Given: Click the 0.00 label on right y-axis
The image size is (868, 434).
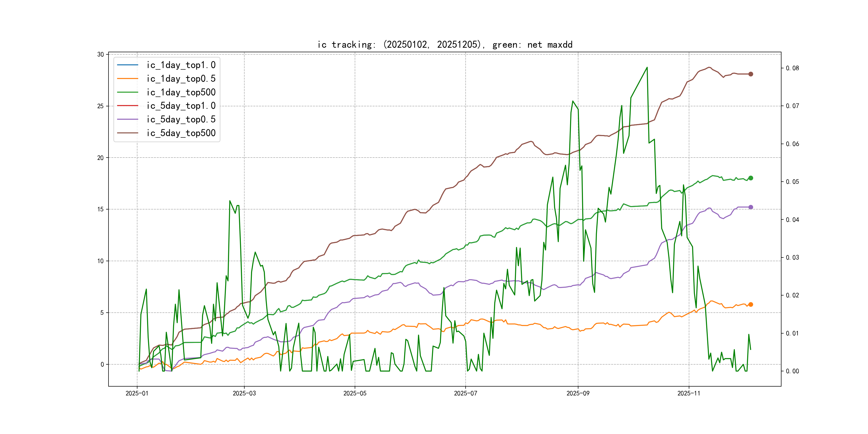Looking at the screenshot, I should [x=792, y=371].
